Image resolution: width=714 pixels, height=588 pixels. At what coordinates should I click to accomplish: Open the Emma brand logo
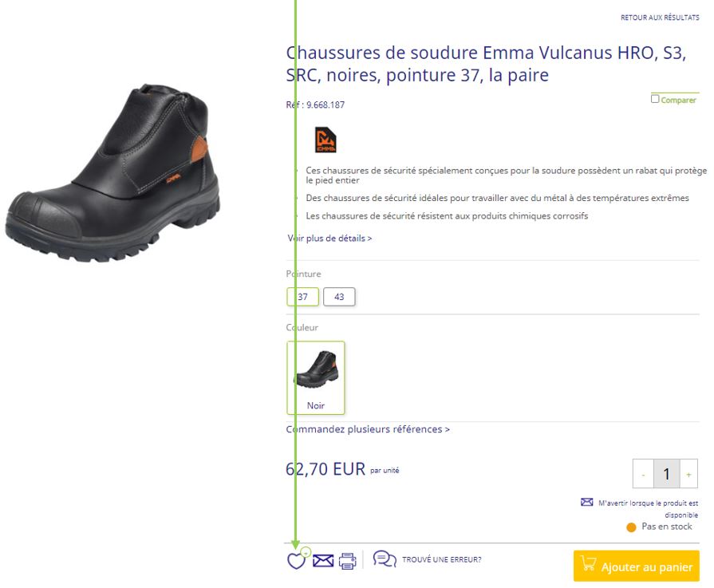click(x=325, y=140)
